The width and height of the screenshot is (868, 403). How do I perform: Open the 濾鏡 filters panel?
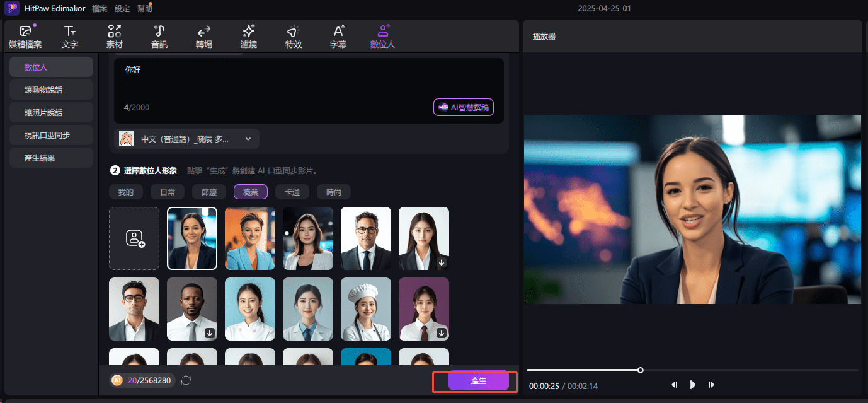click(x=248, y=36)
